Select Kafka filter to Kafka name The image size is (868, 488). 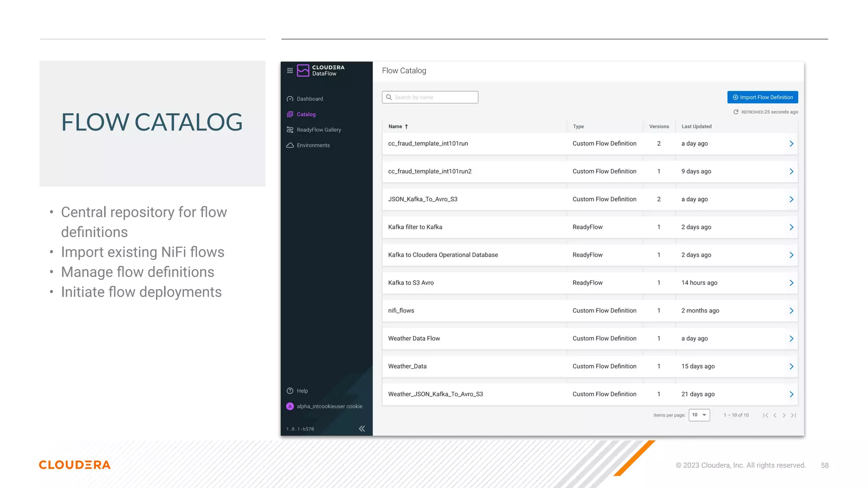(415, 227)
